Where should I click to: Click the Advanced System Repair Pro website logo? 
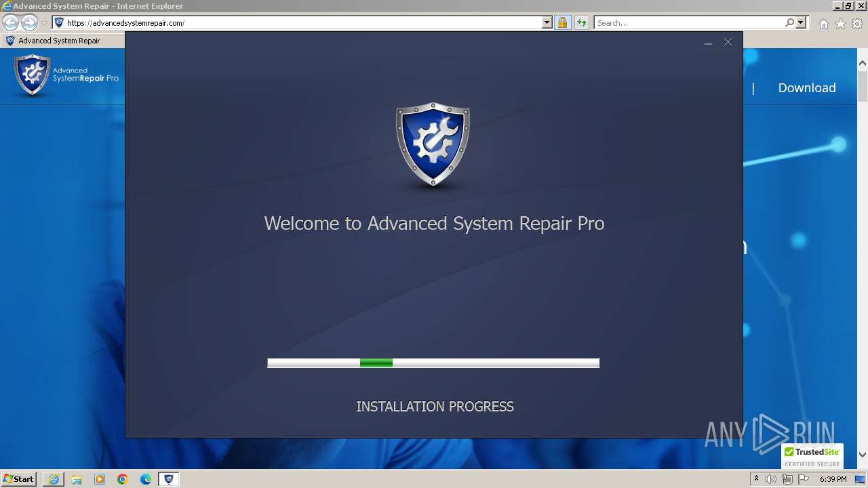pos(66,75)
